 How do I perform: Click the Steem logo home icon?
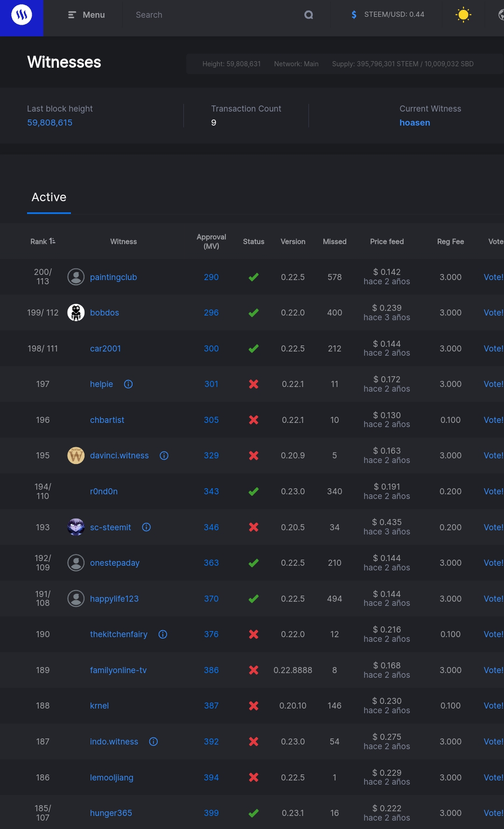[21, 15]
